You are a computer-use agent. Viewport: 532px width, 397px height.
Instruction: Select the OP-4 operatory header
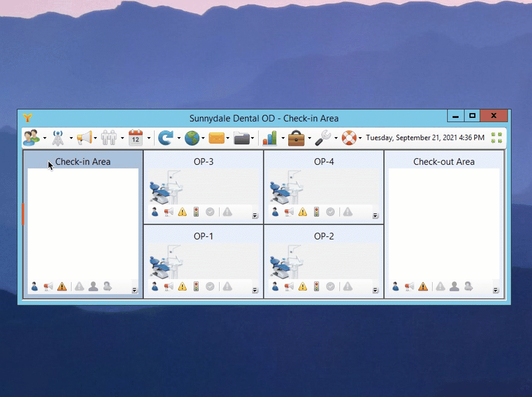tap(324, 161)
